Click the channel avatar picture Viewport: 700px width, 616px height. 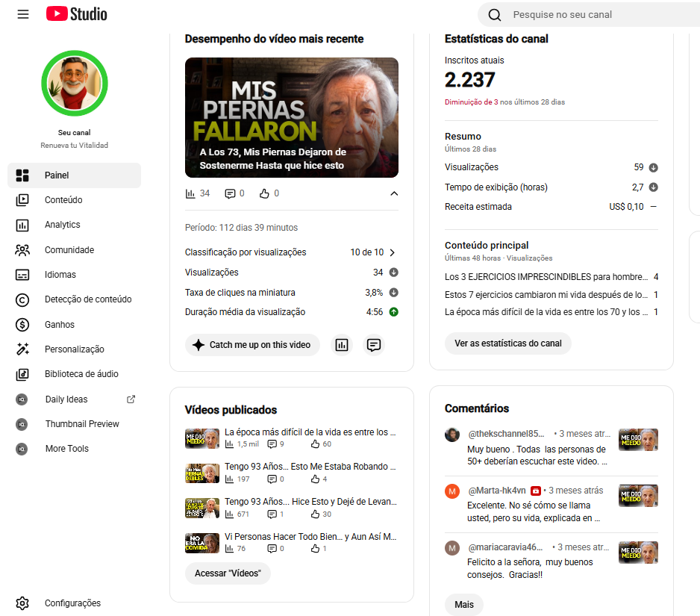click(75, 84)
